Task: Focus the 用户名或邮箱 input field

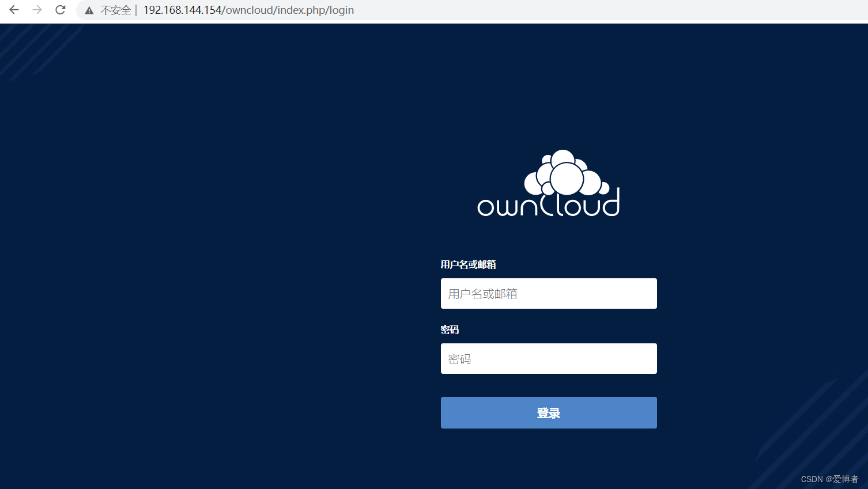Action: pos(549,294)
